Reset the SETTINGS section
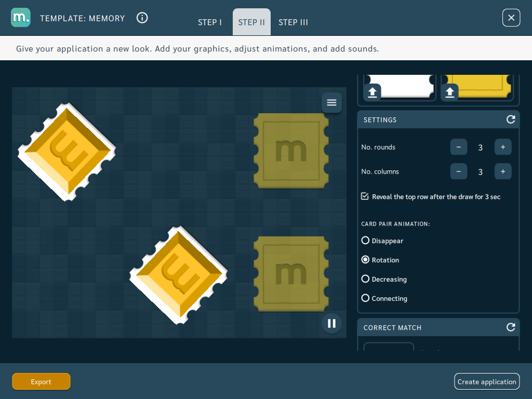The height and width of the screenshot is (399, 532). pos(511,119)
